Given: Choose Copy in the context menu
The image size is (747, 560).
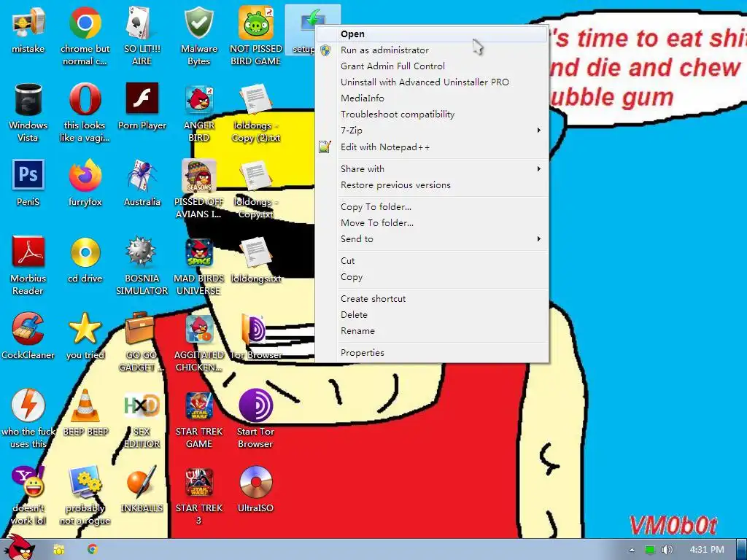Looking at the screenshot, I should click(432, 277).
